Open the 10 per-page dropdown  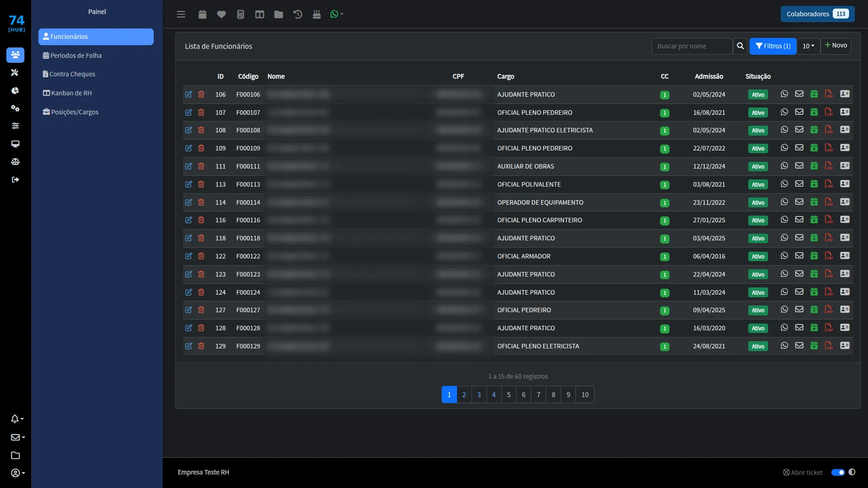[x=808, y=46]
